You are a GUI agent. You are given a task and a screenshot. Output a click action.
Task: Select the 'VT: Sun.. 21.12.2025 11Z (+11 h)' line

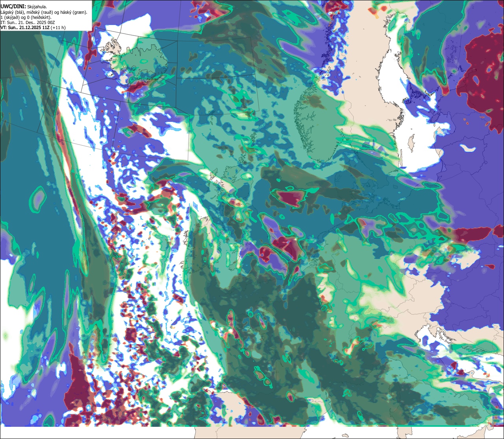(33, 28)
